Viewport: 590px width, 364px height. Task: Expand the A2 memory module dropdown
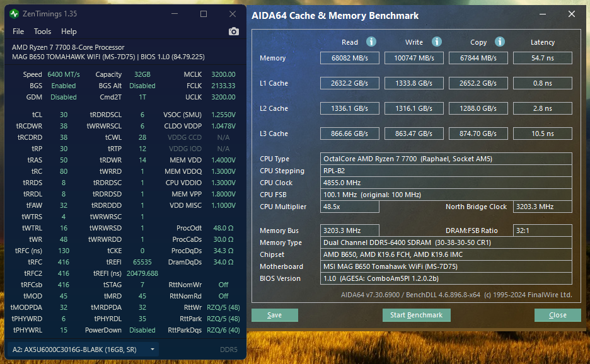pyautogui.click(x=83, y=350)
